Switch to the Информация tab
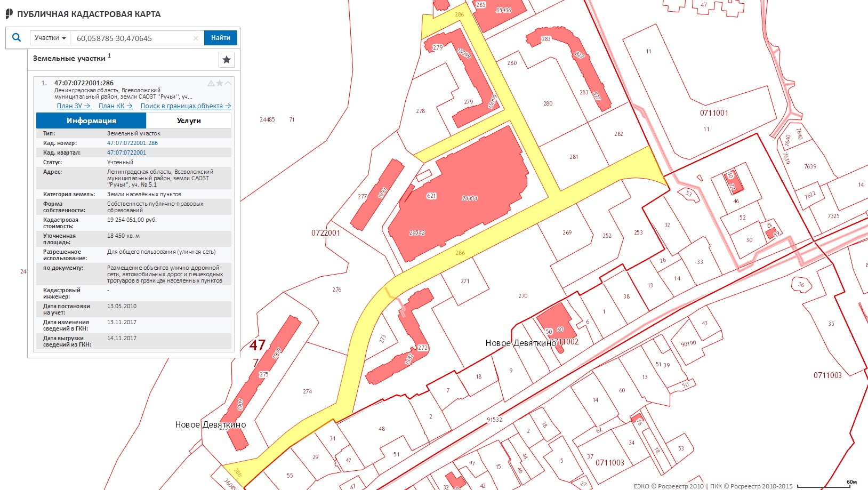Screen dimensions: 868x490 tap(91, 121)
